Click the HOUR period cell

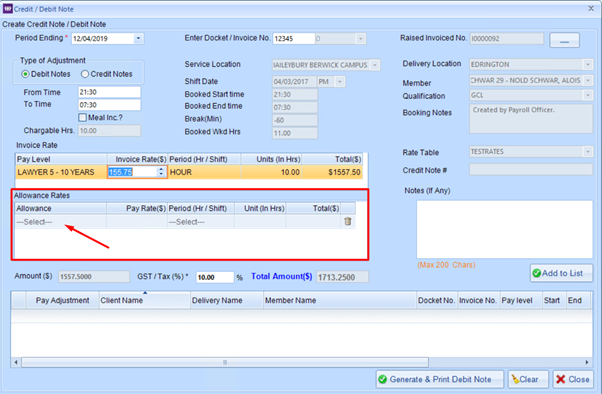tap(204, 172)
